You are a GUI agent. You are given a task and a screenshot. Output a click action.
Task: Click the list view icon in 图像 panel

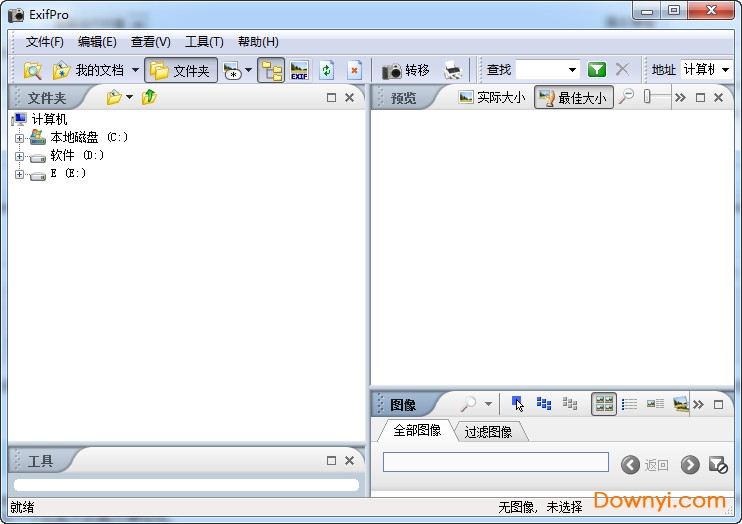pos(629,404)
